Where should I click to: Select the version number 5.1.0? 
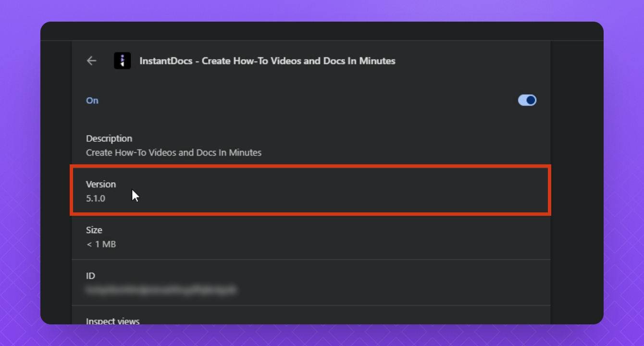tap(96, 198)
